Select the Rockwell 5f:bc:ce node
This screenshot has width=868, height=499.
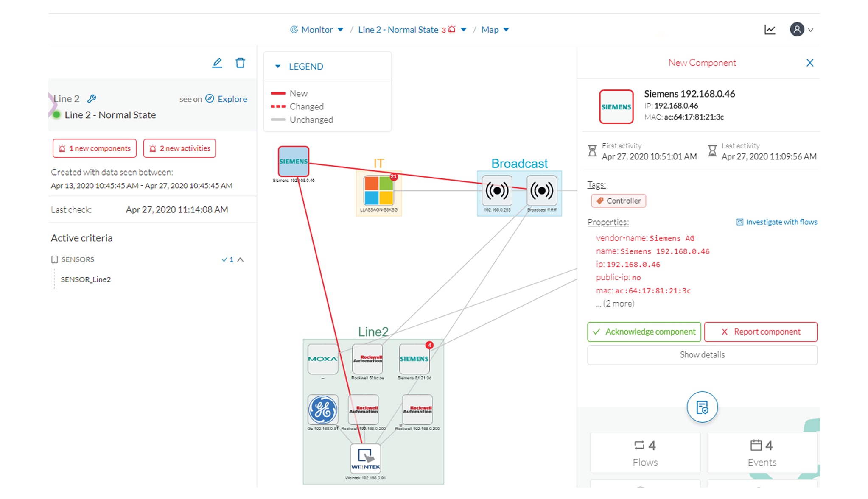368,359
